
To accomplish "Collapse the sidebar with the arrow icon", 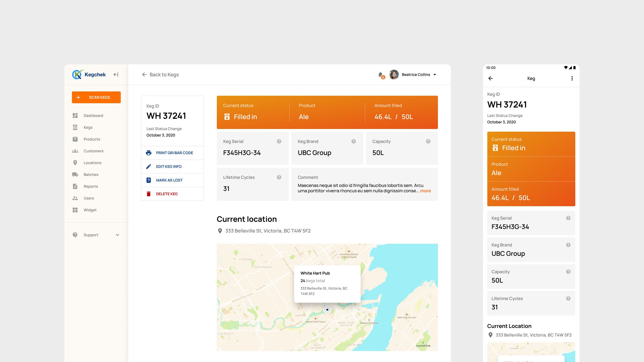I will coord(116,75).
